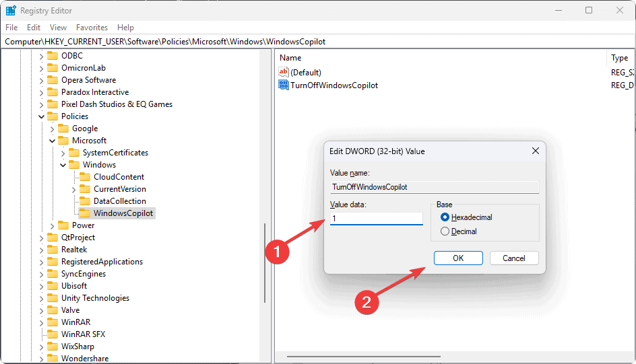Select the TurnOffWindowsCopilot value name

tap(334, 85)
